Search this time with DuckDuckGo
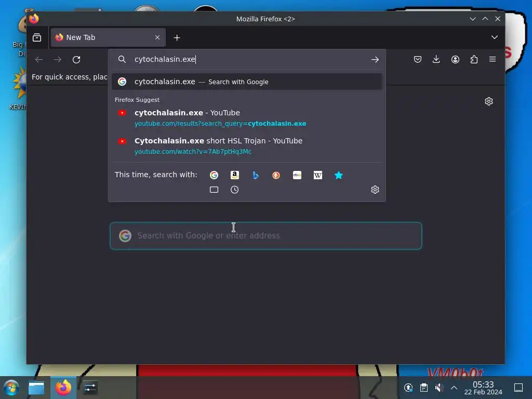Screen dimensions: 532x399 [x=276, y=175]
